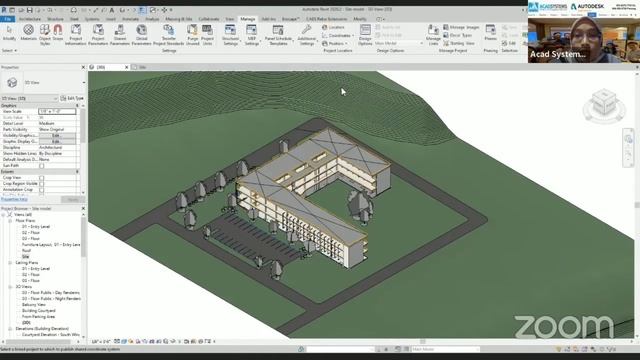Select the Modify arrow tool

click(9, 33)
